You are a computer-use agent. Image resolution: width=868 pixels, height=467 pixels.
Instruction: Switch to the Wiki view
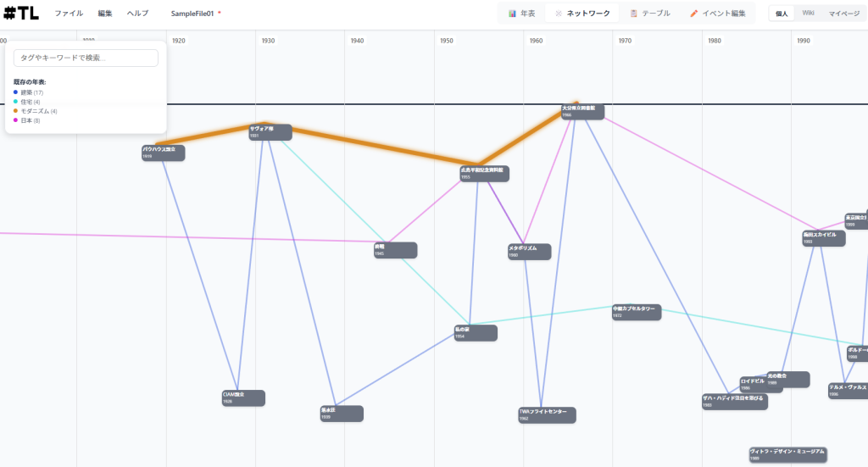(x=808, y=14)
